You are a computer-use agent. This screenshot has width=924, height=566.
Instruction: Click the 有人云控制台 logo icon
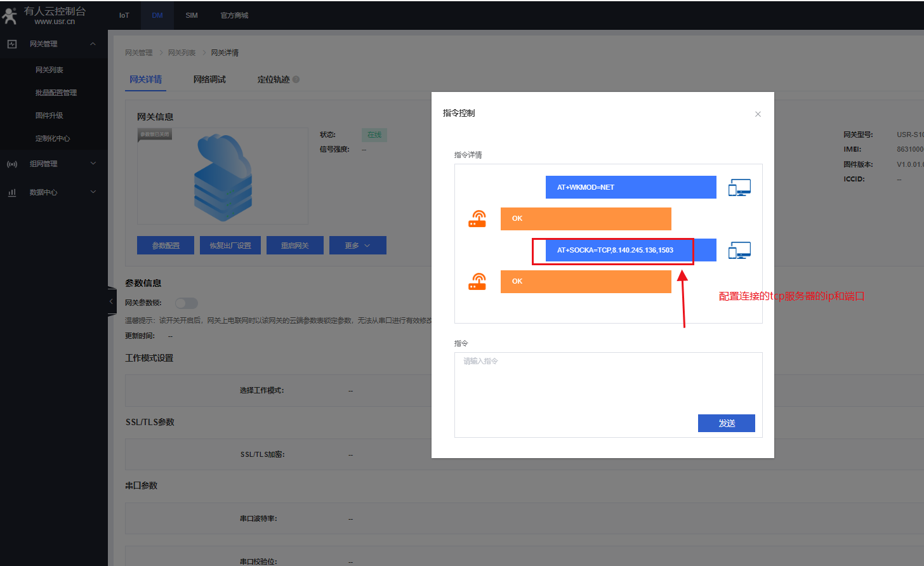10,16
